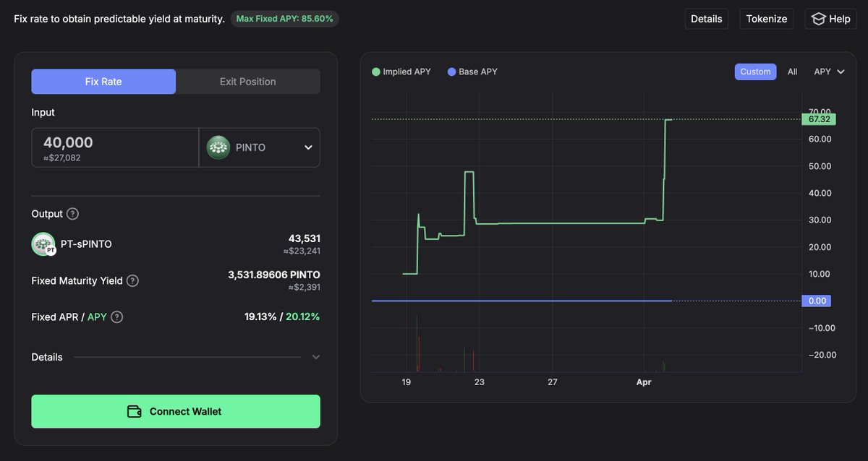Expand the Details section chevron
Screen dimensions: 868x461
(315, 357)
